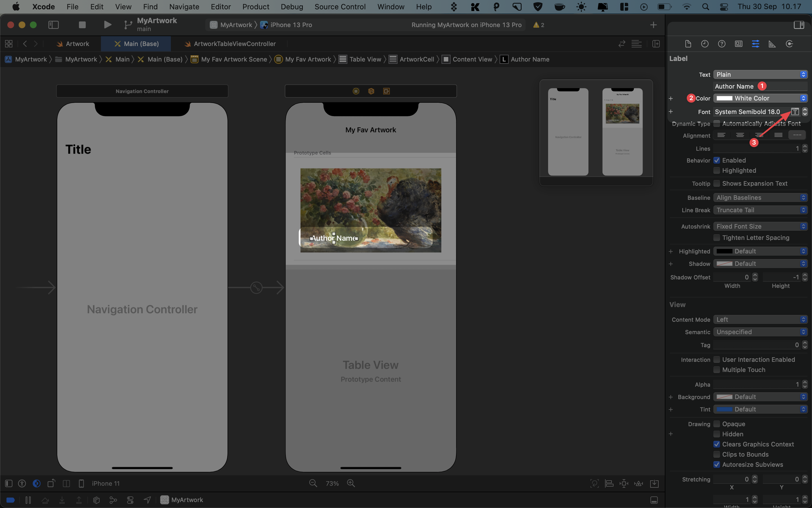Toggle Automatically Adjusts Font checkbox

point(717,124)
